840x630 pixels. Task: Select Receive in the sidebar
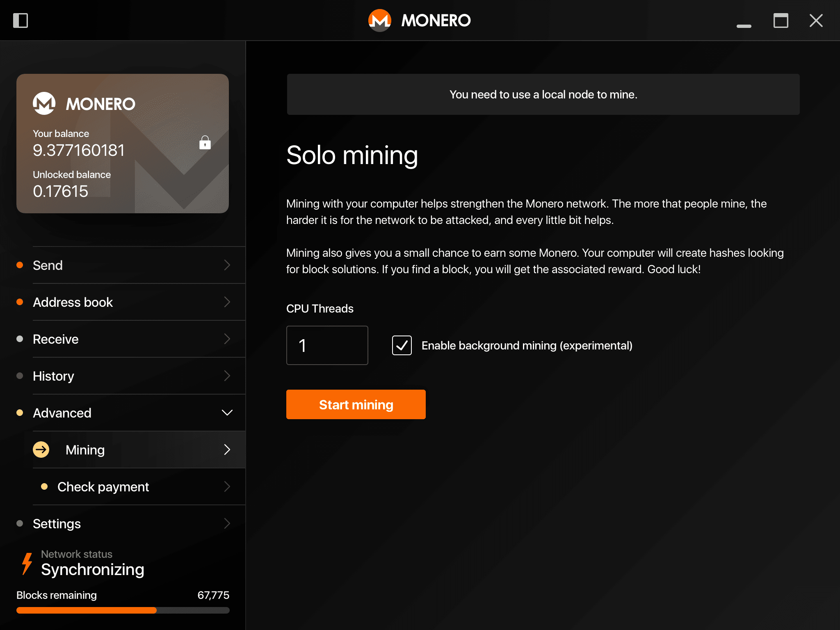pos(56,339)
